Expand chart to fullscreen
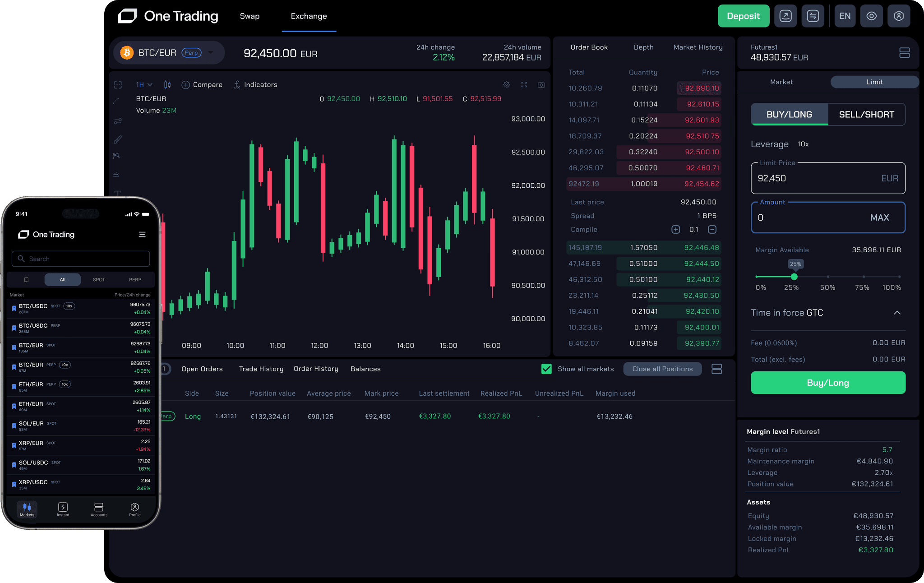 524,84
